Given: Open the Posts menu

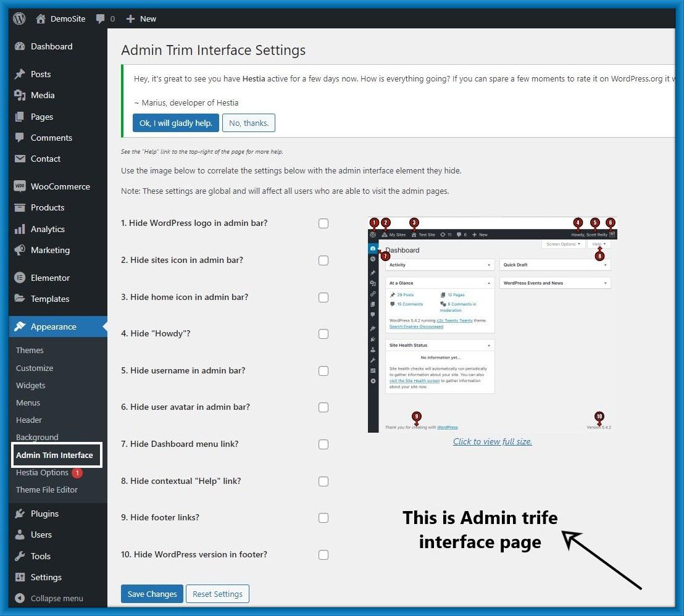Looking at the screenshot, I should 57,74.
